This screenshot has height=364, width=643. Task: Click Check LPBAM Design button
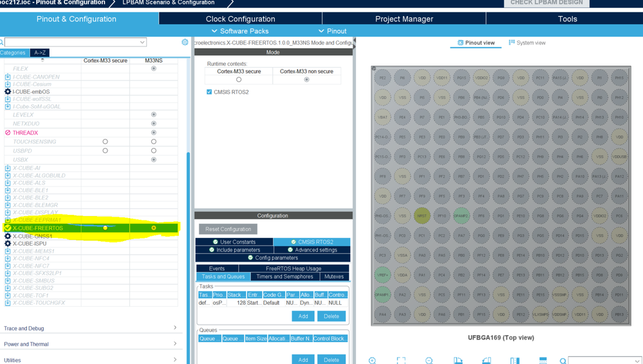pos(546,3)
